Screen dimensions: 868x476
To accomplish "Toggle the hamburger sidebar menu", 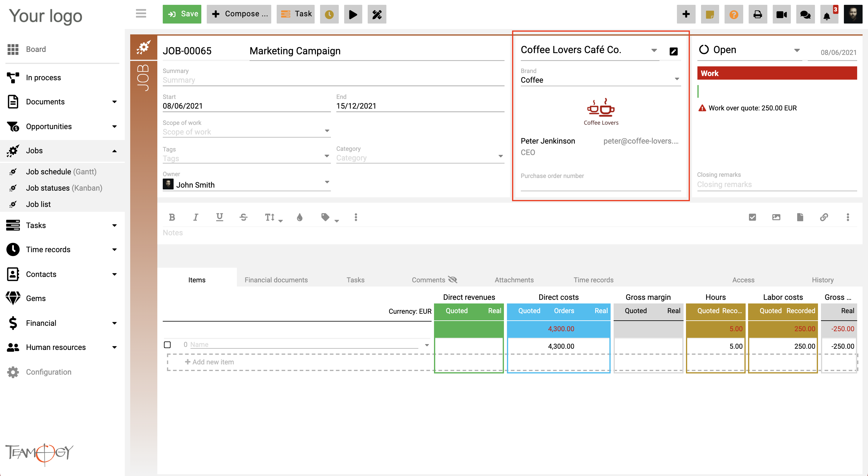I will pos(141,14).
